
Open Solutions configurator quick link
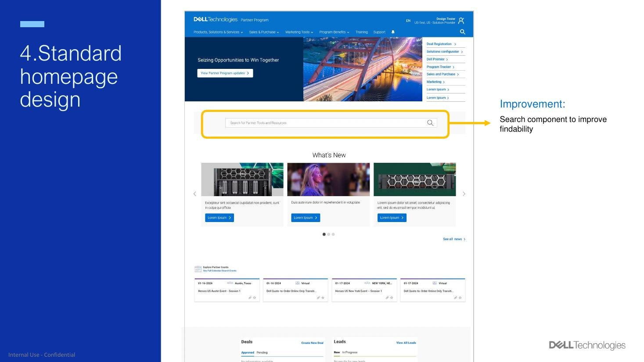coord(445,51)
